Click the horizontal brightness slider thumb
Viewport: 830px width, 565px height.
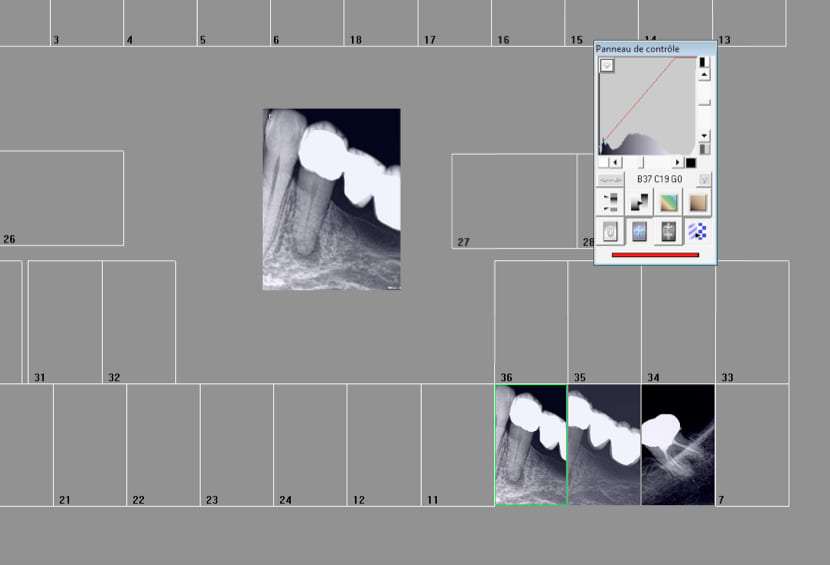pos(642,162)
